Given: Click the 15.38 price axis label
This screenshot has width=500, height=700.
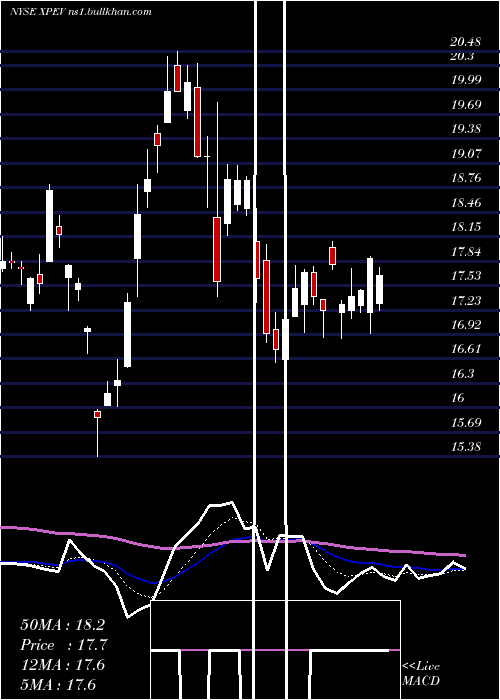Looking at the screenshot, I should (x=466, y=446).
